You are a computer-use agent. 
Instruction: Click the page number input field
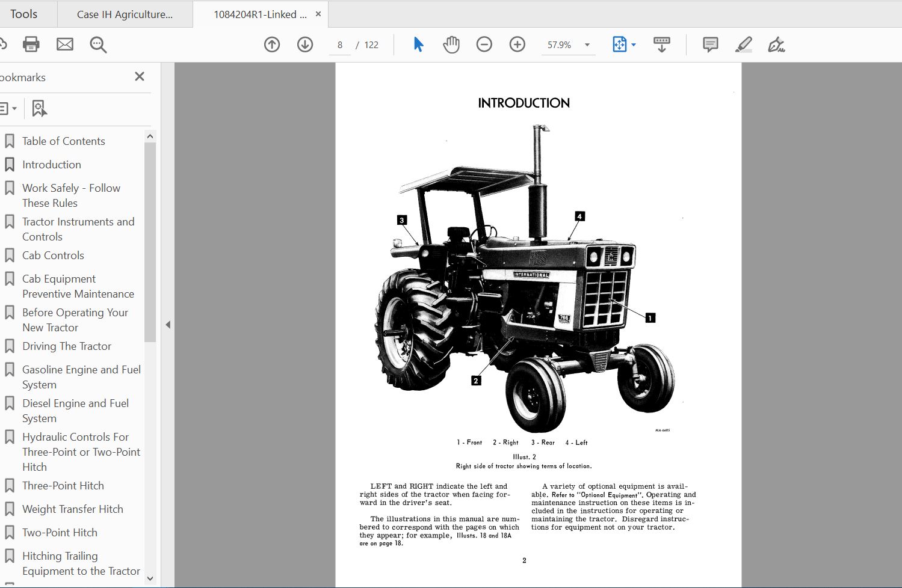(x=339, y=44)
